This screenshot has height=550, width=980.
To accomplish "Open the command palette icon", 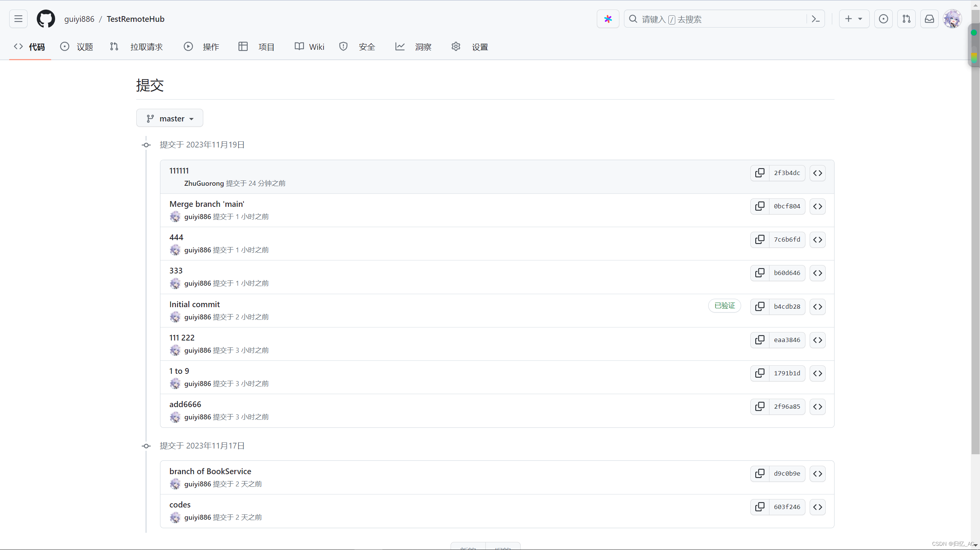I will [x=815, y=19].
